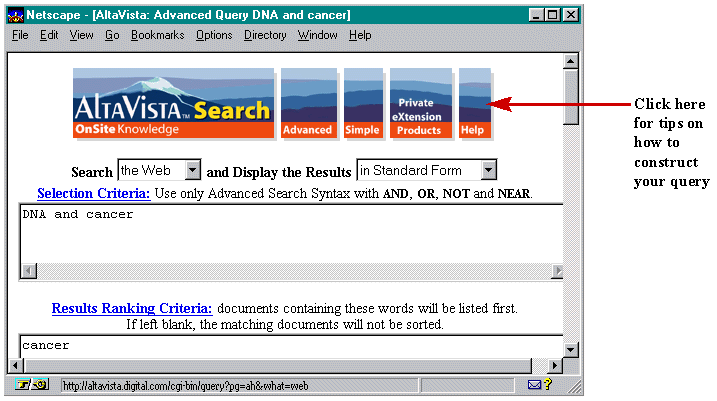Click the page's vertical scrollbar down arrow

(x=571, y=350)
